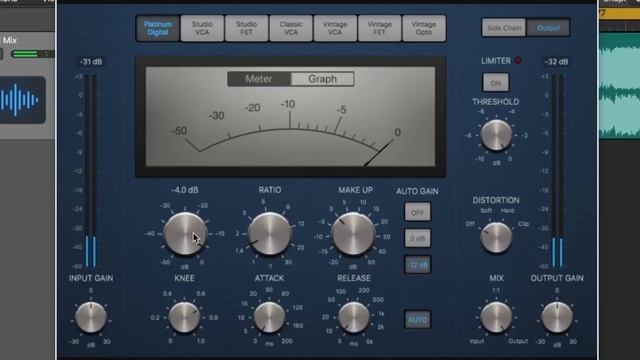Toggle the AUTO release button
This screenshot has width=640, height=360.
tap(417, 320)
